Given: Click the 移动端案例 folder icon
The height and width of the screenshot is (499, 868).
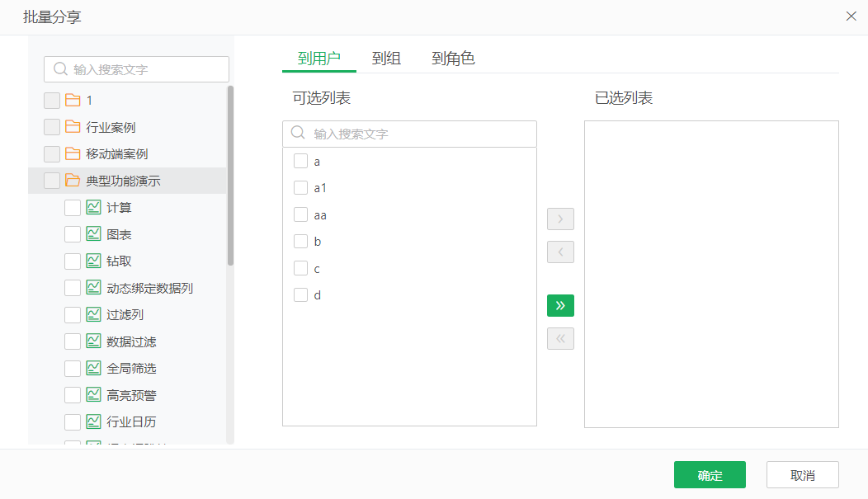Looking at the screenshot, I should [x=73, y=153].
